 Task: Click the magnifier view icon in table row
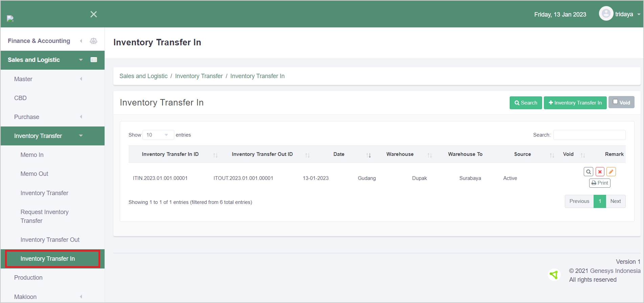(x=588, y=172)
